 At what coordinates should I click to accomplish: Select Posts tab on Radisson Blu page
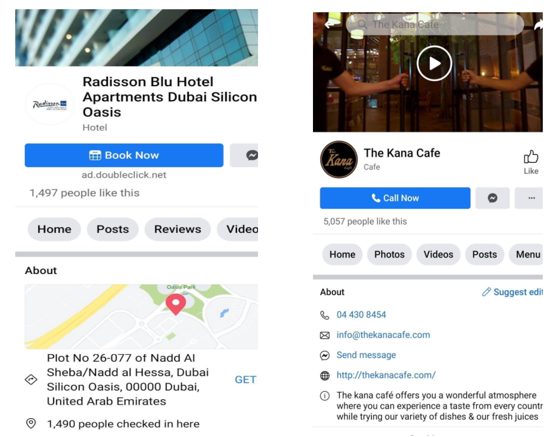tap(112, 229)
